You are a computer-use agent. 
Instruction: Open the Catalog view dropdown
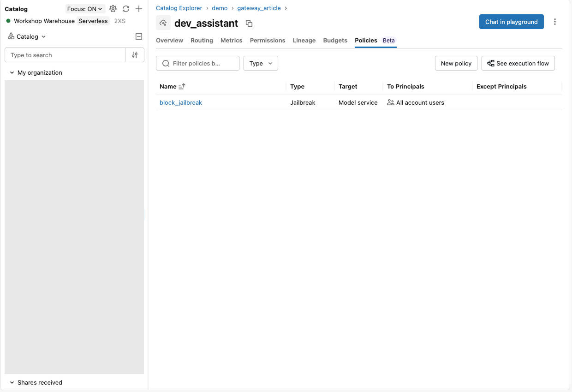[x=27, y=36]
